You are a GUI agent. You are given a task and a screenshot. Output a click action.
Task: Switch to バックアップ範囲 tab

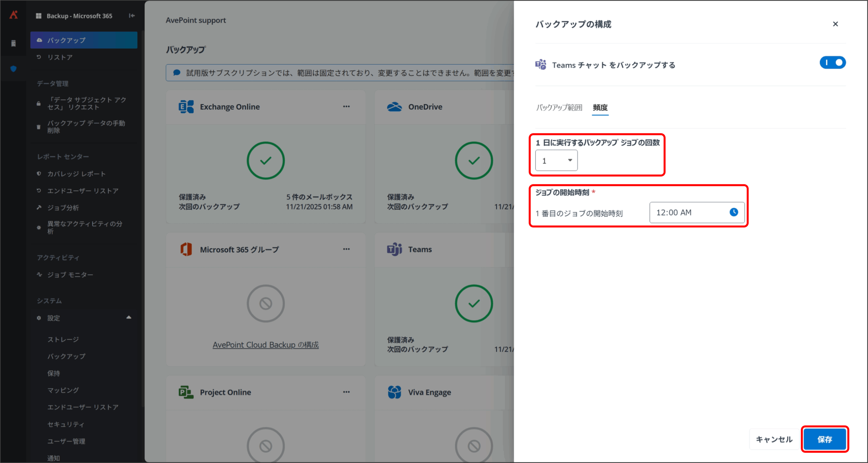(559, 108)
